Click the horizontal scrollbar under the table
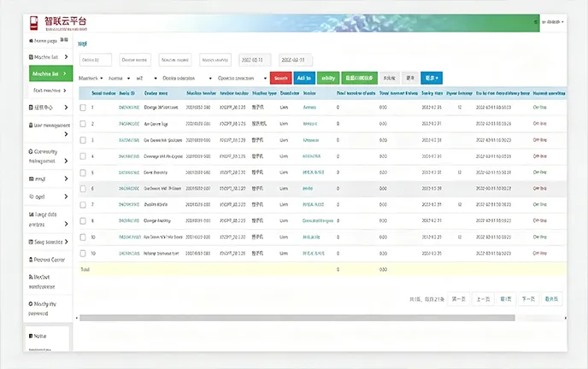 pos(297,318)
